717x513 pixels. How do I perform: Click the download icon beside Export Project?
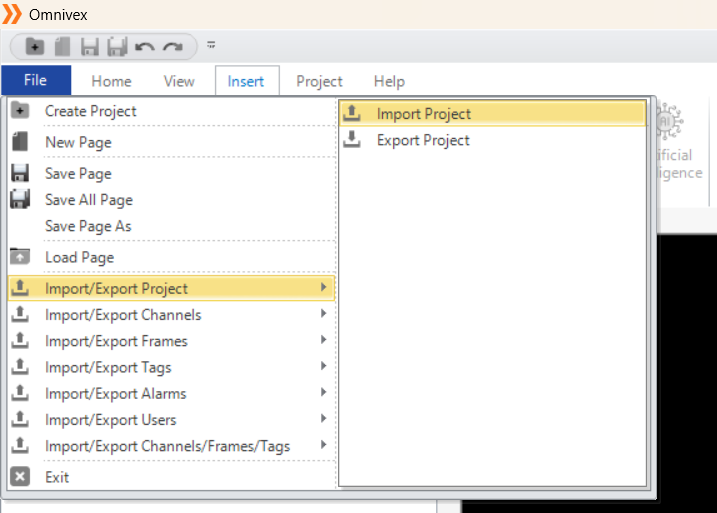pos(352,139)
